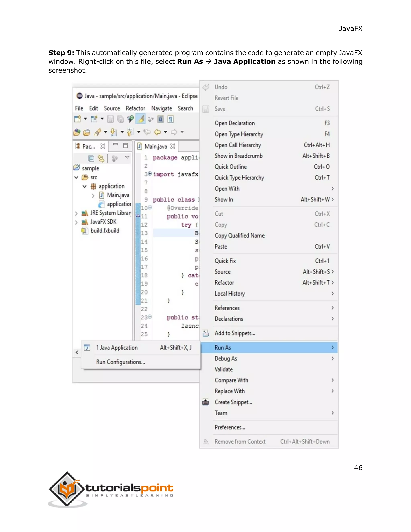Minimize the Package Explorer panel
Image resolution: width=411 pixels, height=532 pixels.
pyautogui.click(x=115, y=145)
